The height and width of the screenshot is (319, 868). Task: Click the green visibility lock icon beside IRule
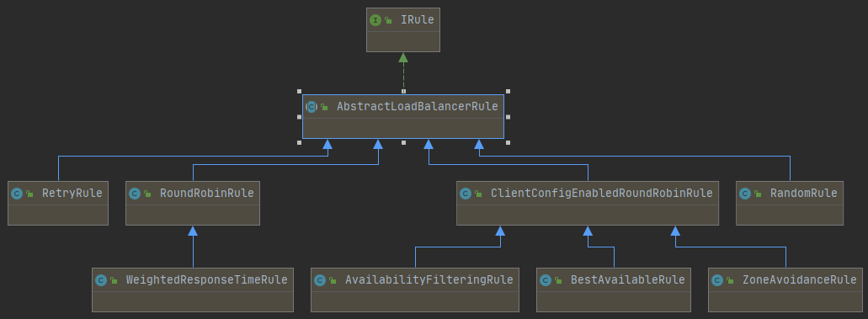click(388, 20)
